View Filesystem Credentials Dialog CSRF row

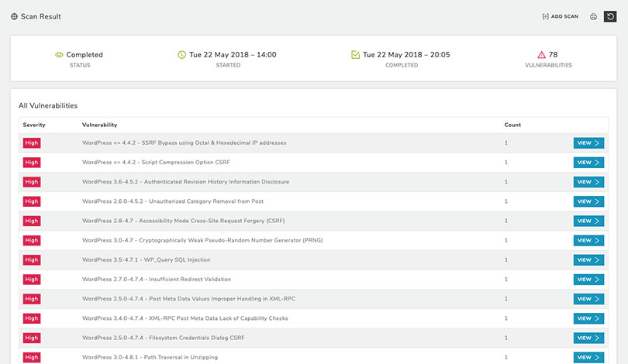(x=588, y=338)
